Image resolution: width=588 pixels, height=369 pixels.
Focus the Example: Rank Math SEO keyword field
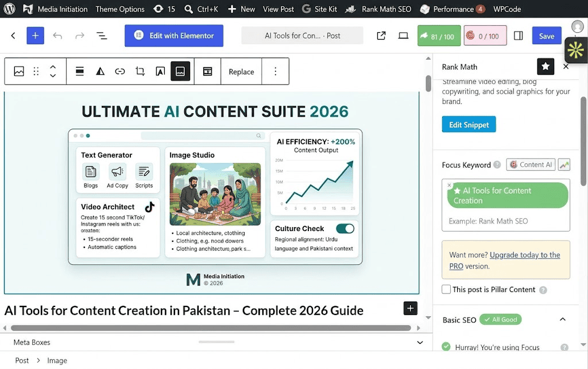point(505,221)
